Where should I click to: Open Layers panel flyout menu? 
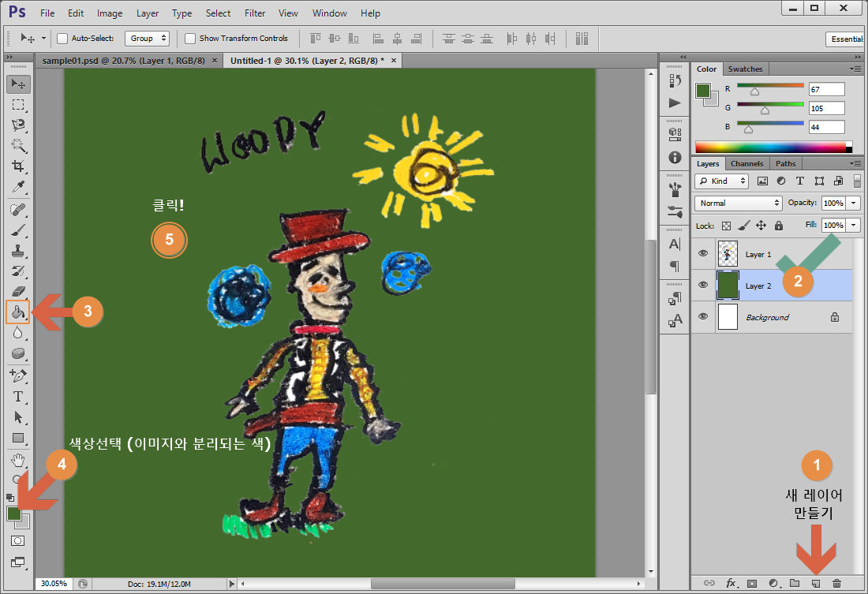coord(855,164)
